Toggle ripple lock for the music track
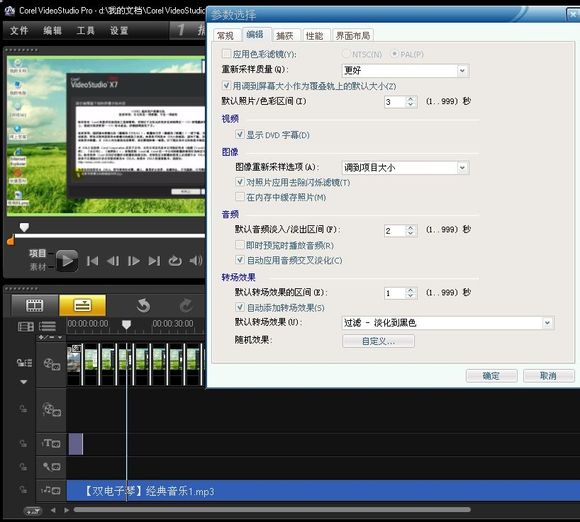 click(23, 490)
